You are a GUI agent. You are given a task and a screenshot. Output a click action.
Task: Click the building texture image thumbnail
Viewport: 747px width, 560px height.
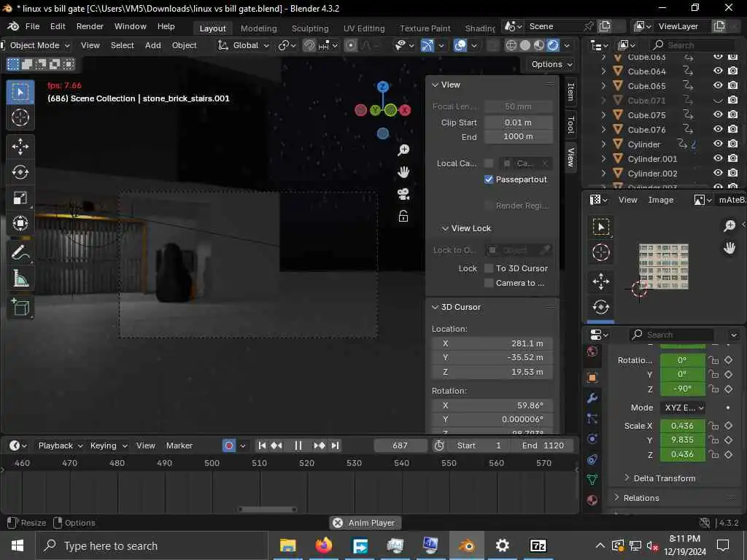tap(663, 267)
